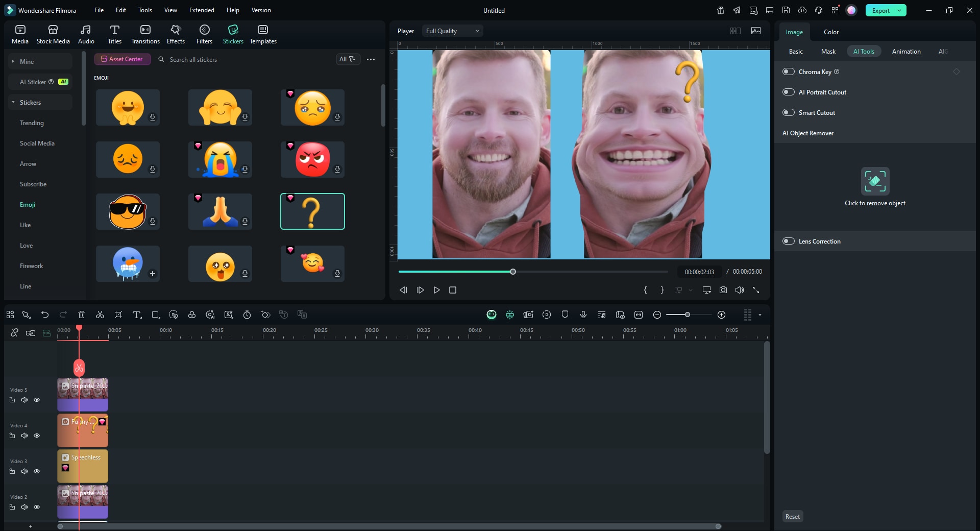Open the View menu
The width and height of the screenshot is (980, 531).
tap(170, 10)
